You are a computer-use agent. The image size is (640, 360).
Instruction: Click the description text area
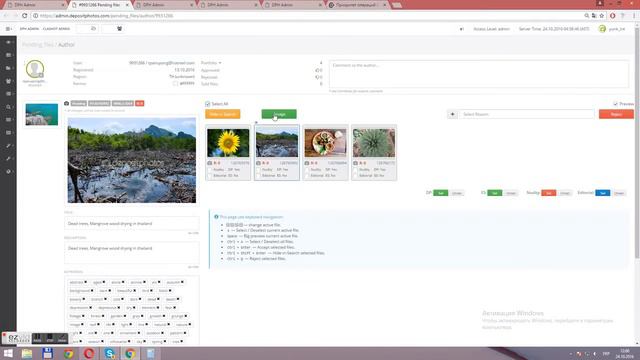point(131,253)
